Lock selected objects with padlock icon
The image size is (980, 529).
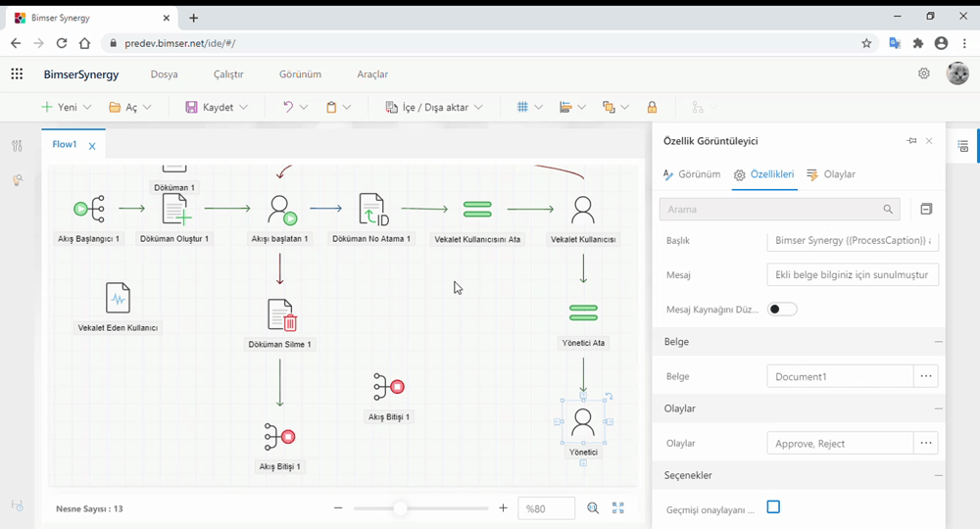pos(652,107)
